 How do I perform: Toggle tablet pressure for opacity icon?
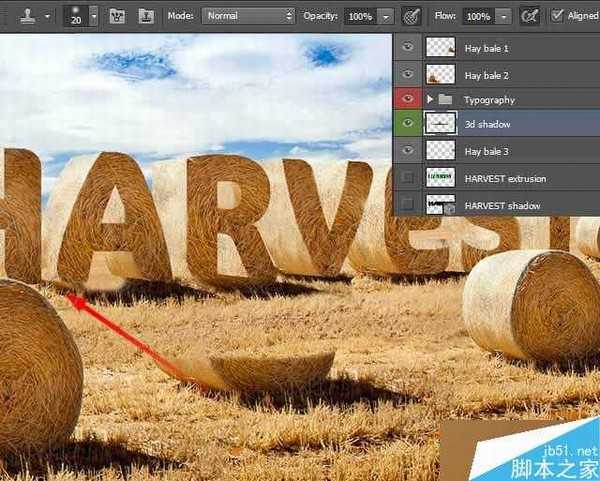coord(411,16)
